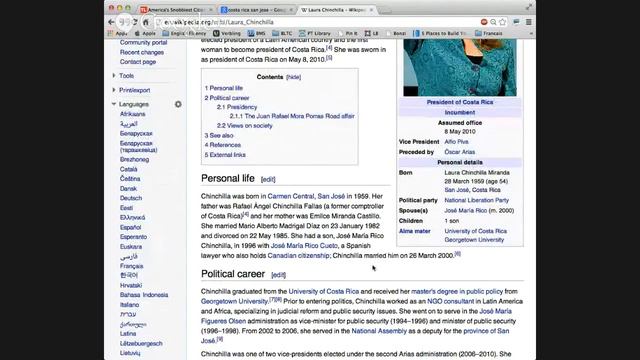Go back with the browser back arrow
Image resolution: width=640 pixels, height=360 pixels.
(x=111, y=22)
